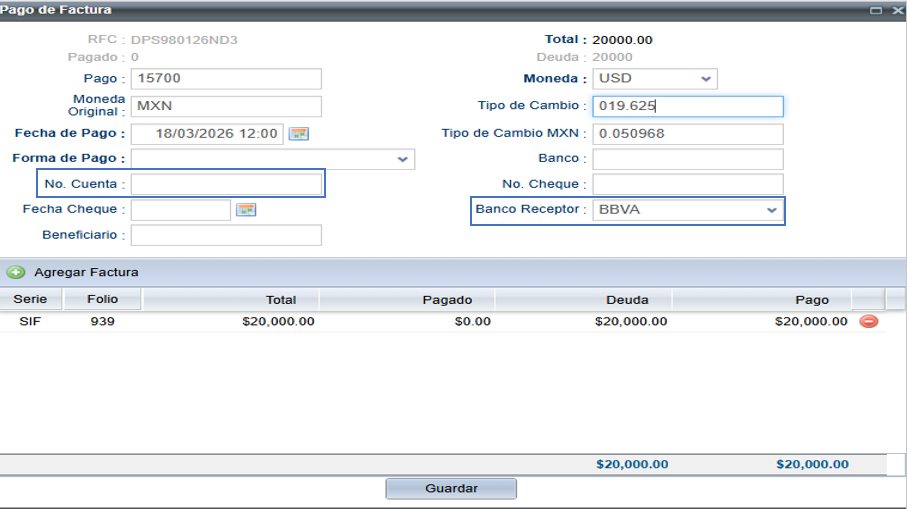Open the Fecha Cheque calendar picker
This screenshot has height=509, width=907.
pyautogui.click(x=246, y=210)
